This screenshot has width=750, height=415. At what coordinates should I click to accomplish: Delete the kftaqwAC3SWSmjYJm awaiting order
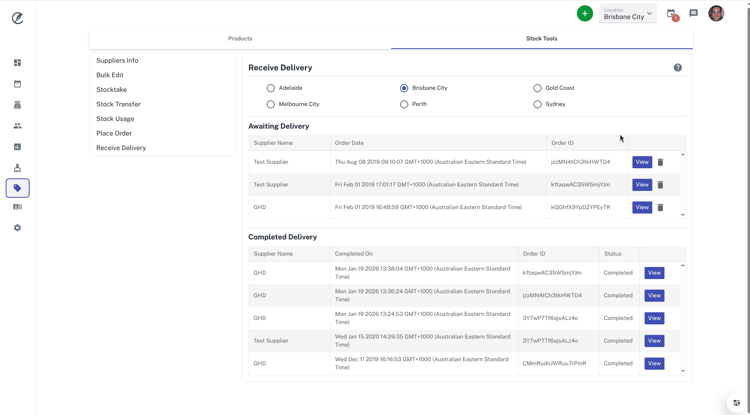pos(660,185)
